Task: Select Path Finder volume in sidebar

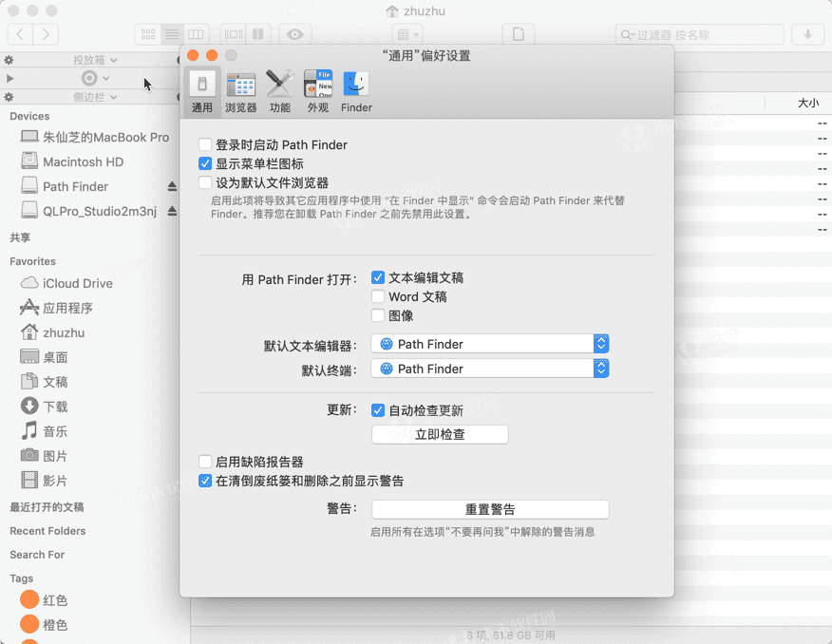Action: pos(65,187)
